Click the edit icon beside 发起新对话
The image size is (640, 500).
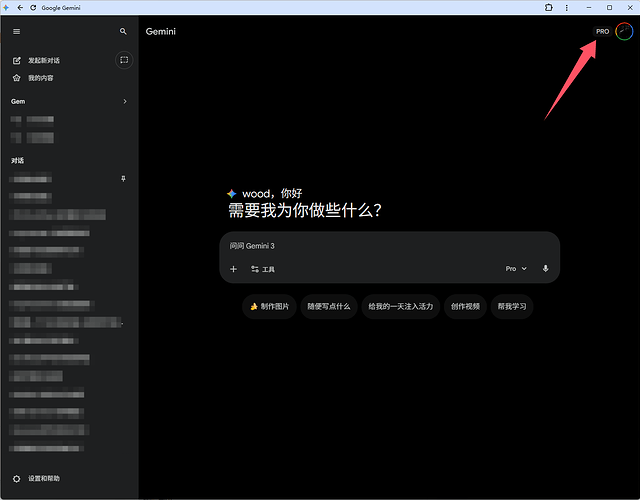pyautogui.click(x=16, y=60)
